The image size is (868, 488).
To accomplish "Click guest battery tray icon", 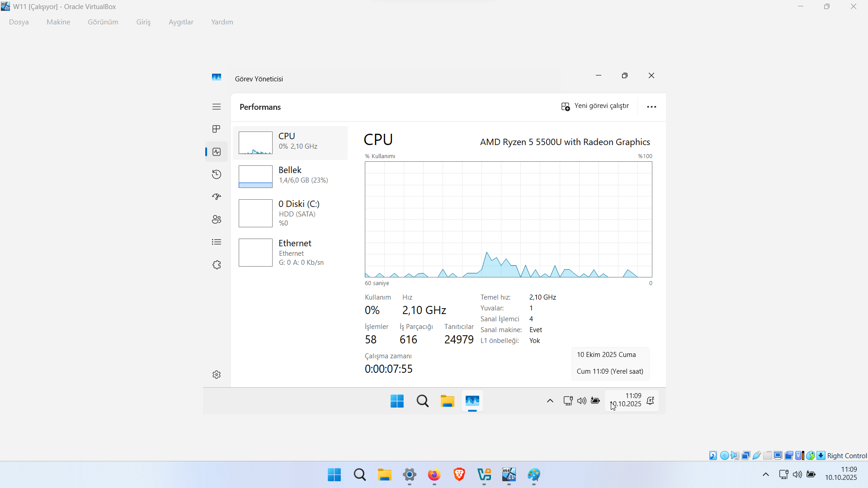I will pyautogui.click(x=595, y=401).
